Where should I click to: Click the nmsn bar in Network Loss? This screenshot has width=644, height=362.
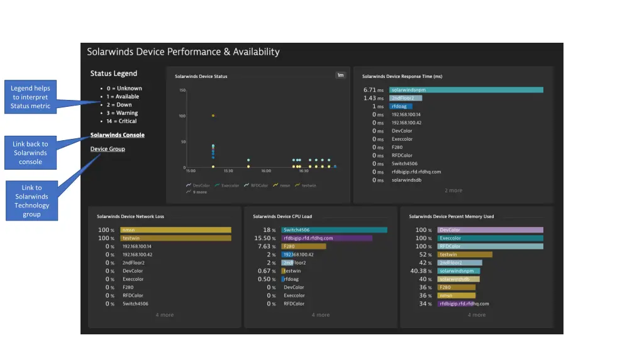[175, 230]
